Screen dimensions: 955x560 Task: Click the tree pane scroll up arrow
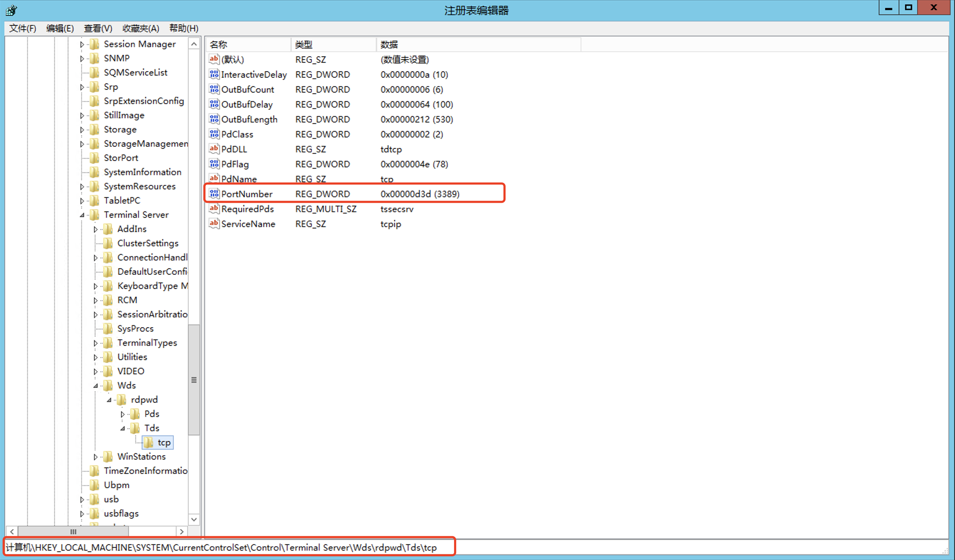pos(194,44)
